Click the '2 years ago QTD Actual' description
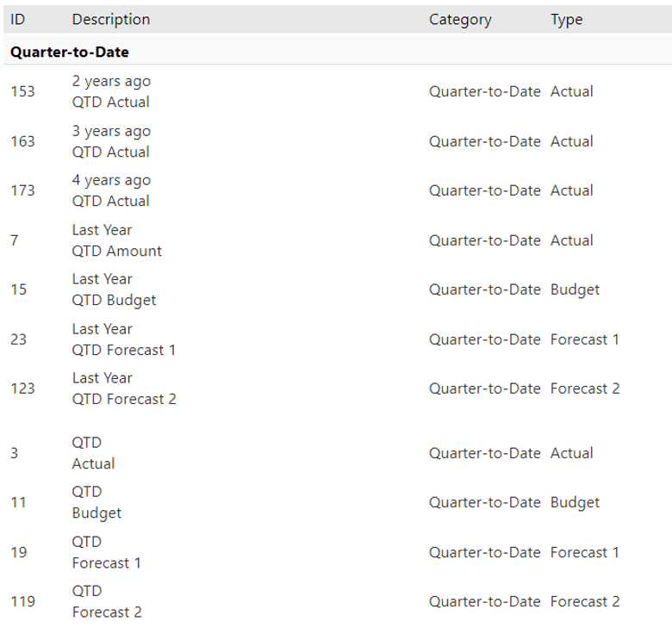 coord(110,91)
